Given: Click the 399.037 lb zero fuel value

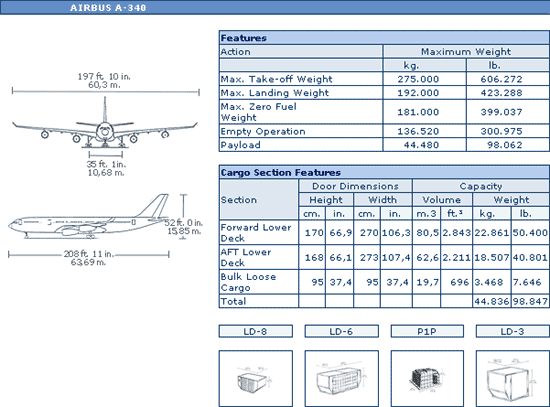Looking at the screenshot, I should tap(501, 112).
